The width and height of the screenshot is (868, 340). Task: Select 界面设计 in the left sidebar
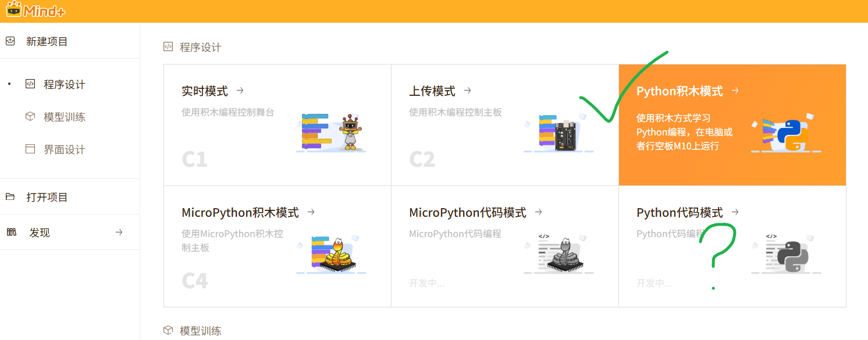click(x=64, y=149)
